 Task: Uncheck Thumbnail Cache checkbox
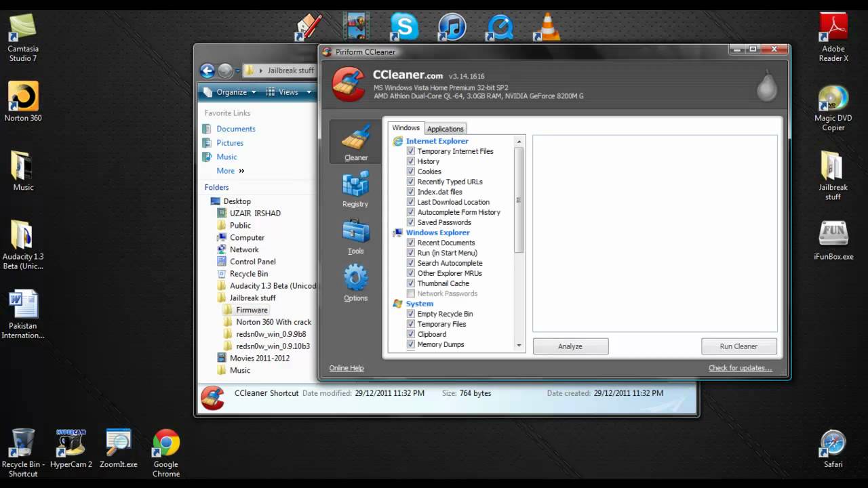[411, 283]
